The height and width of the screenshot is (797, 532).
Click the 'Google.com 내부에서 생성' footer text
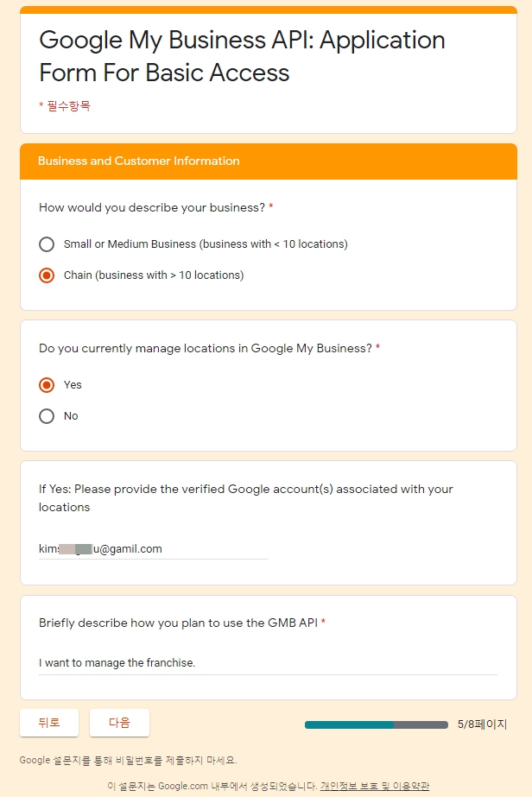[x=211, y=786]
